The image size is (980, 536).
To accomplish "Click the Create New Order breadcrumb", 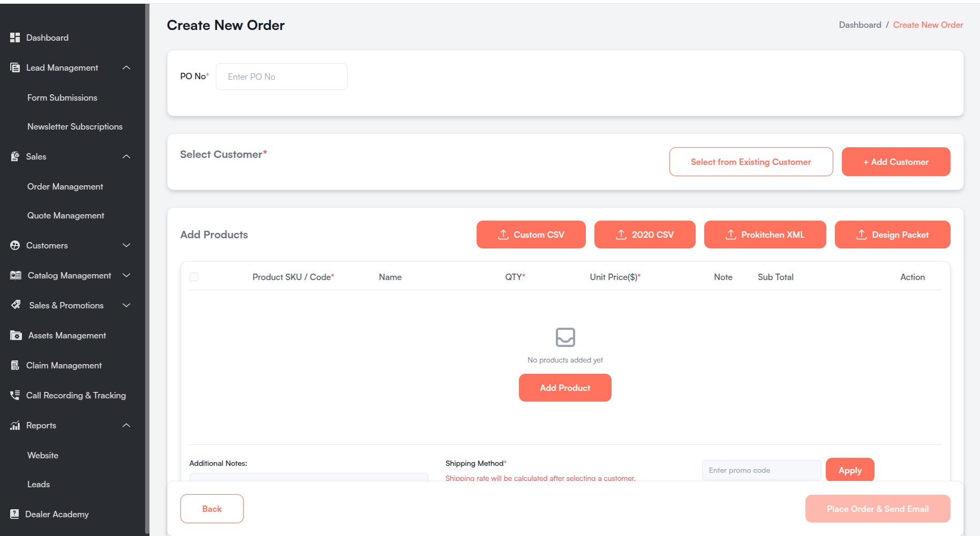I will pyautogui.click(x=928, y=25).
